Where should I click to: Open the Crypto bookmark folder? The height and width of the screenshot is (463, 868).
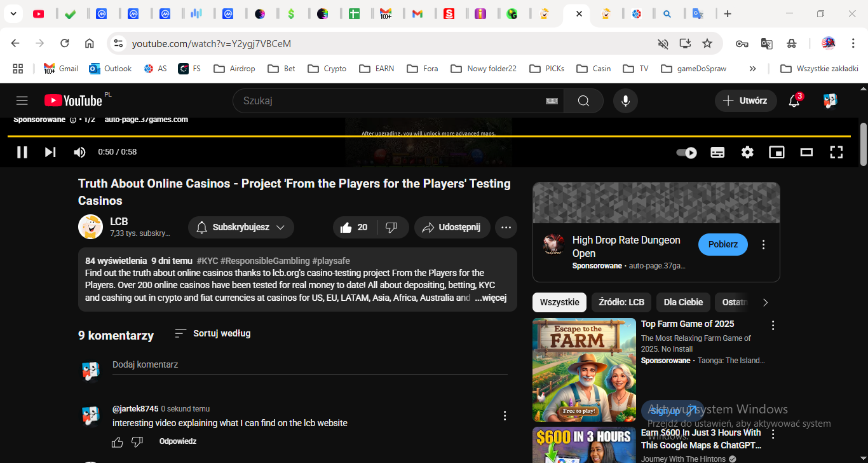(327, 69)
